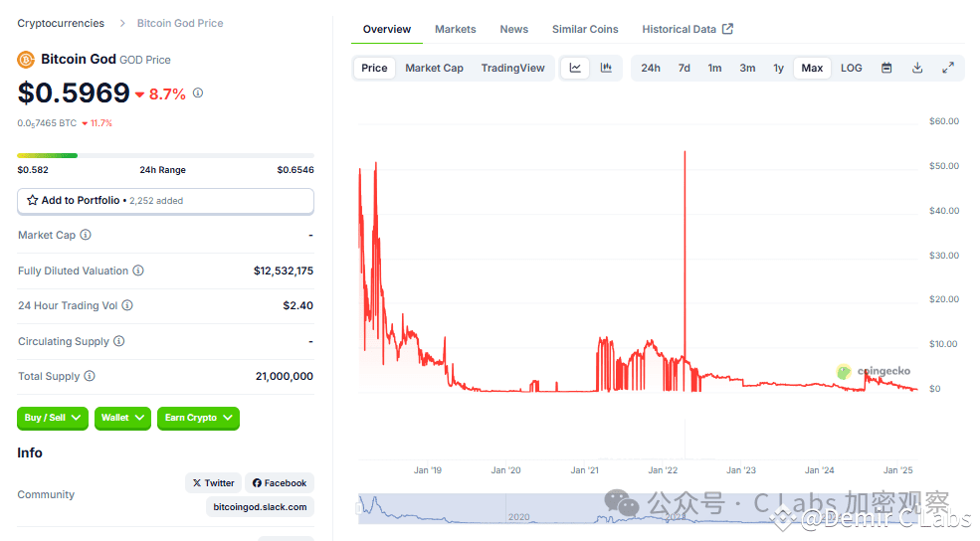Show Circulating Supply info icon
This screenshot has height=541, width=980.
[118, 341]
